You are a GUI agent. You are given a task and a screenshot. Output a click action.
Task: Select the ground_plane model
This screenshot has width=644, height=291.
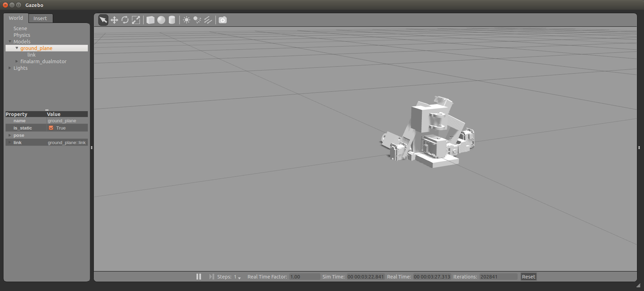coord(36,48)
